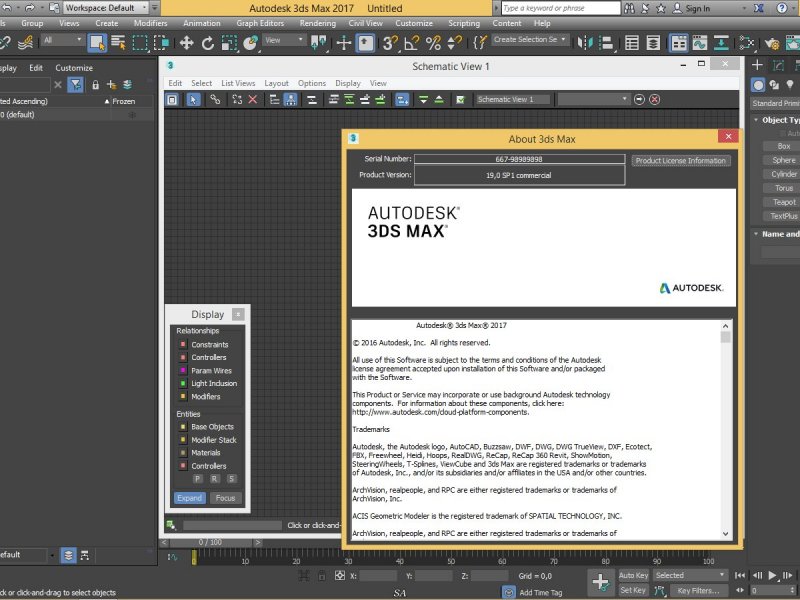This screenshot has width=800, height=600.
Task: Click Schematic View Preferences icon
Action: pos(461,100)
